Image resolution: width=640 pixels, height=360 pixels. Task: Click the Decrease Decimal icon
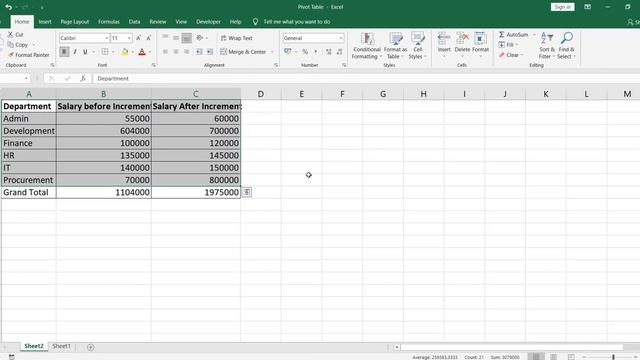[x=339, y=52]
